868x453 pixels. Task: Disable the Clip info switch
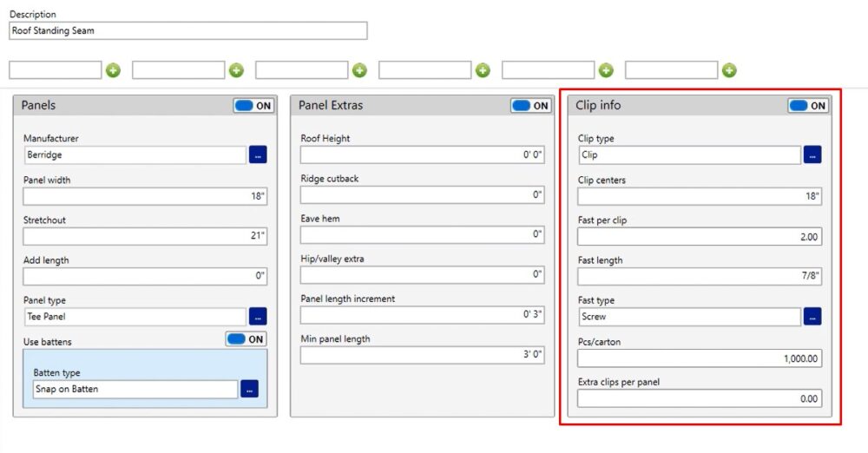coord(808,106)
